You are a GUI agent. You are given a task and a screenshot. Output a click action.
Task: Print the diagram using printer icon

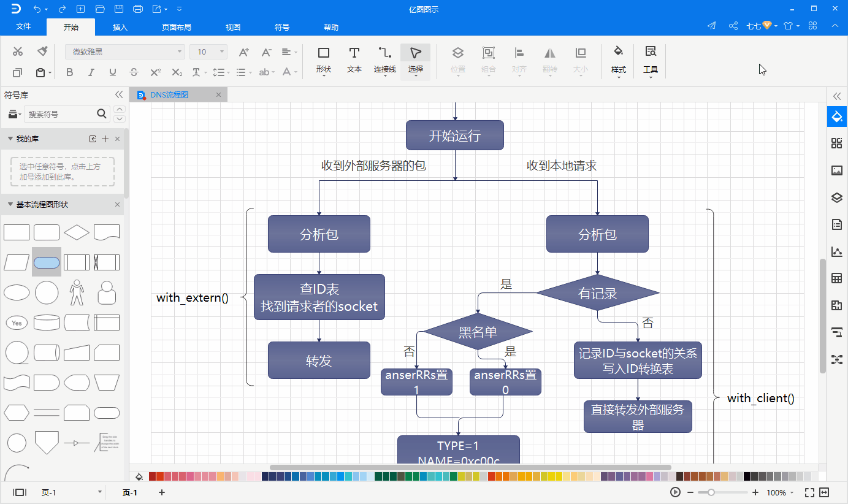point(138,9)
